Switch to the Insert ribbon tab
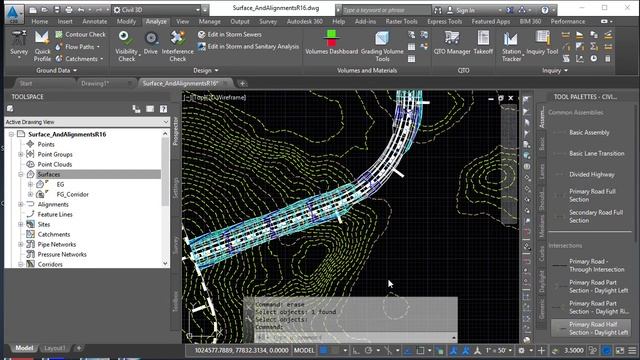Viewport: 640px width, 360px height. [65, 22]
